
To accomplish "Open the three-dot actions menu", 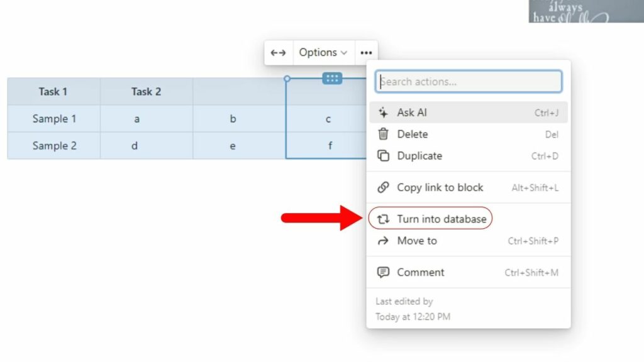I will pyautogui.click(x=366, y=52).
